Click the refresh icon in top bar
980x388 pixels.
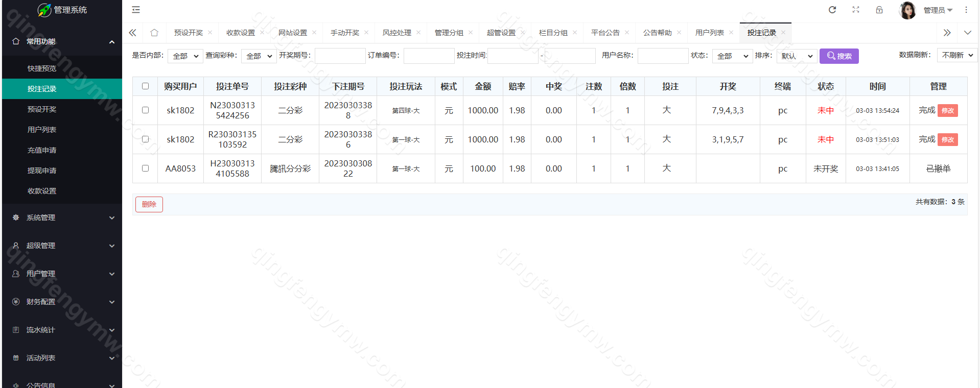[x=832, y=10]
